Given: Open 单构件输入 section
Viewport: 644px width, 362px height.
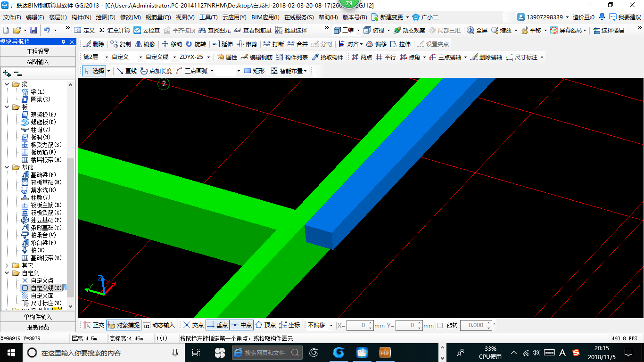Looking at the screenshot, I should coord(38,317).
